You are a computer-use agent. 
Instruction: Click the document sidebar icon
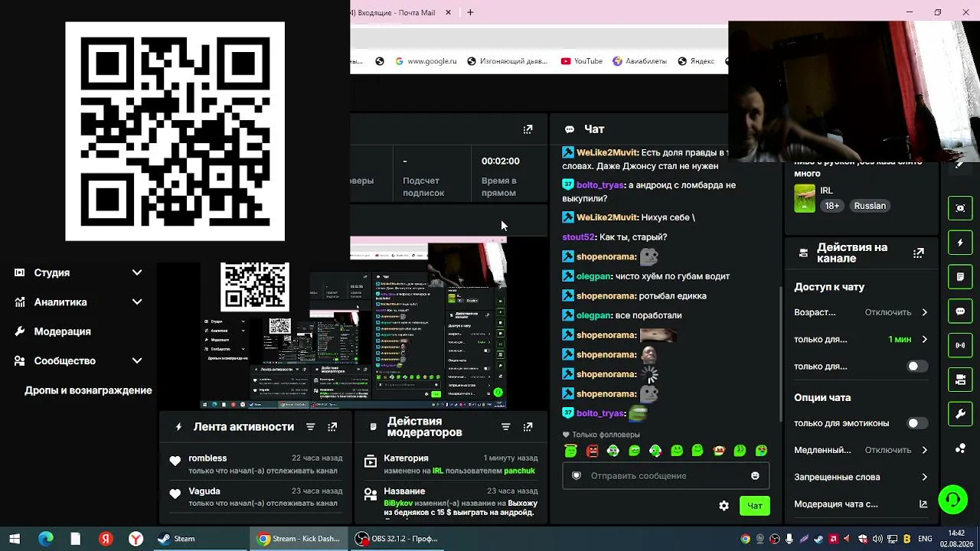point(960,276)
